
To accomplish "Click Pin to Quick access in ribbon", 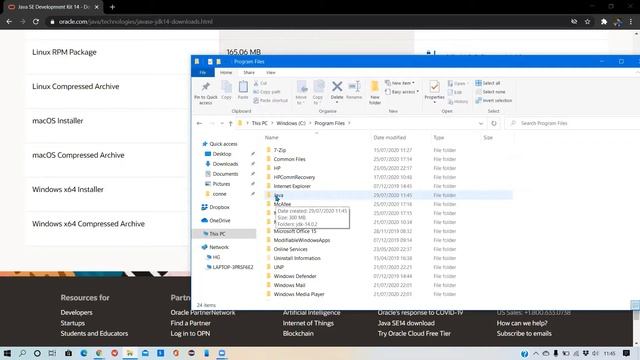I will pos(206,93).
